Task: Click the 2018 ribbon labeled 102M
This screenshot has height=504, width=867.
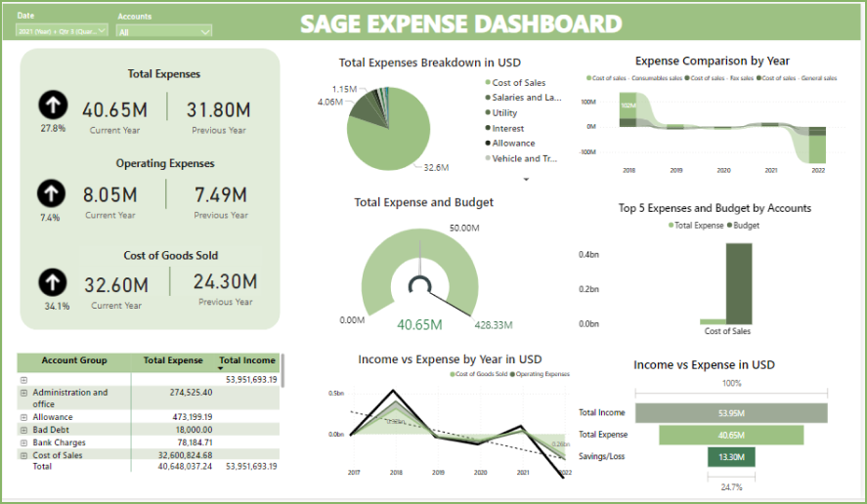Action: [x=628, y=105]
